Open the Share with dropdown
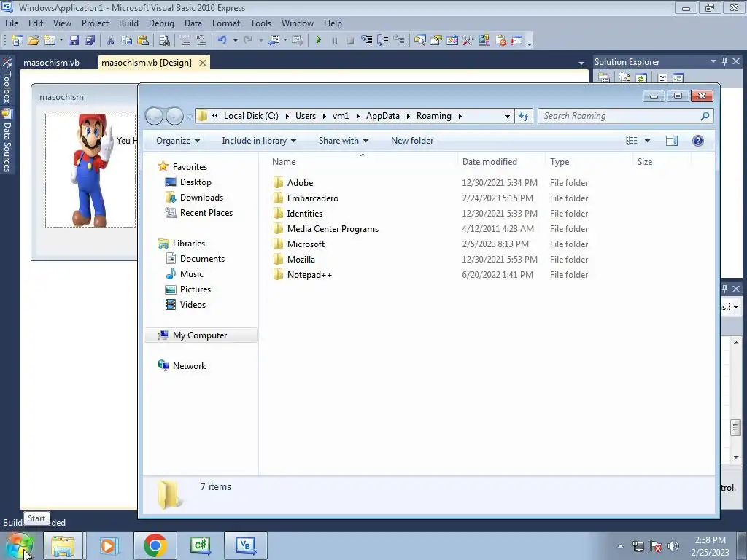 coord(344,141)
